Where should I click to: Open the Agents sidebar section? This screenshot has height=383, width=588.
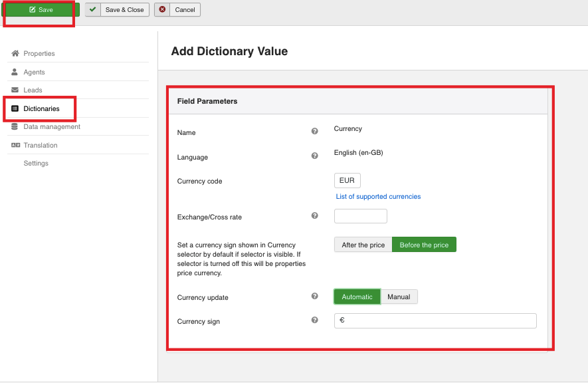click(34, 72)
